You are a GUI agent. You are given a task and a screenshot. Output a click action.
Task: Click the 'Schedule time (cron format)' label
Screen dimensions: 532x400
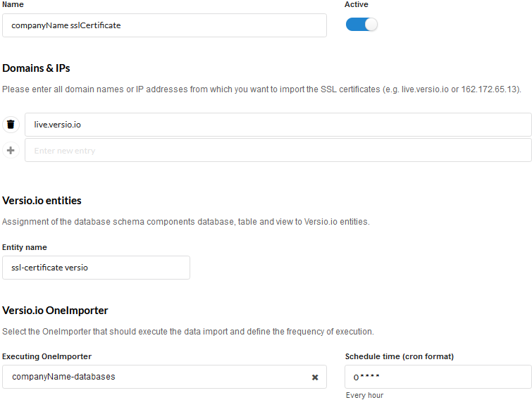(400, 356)
